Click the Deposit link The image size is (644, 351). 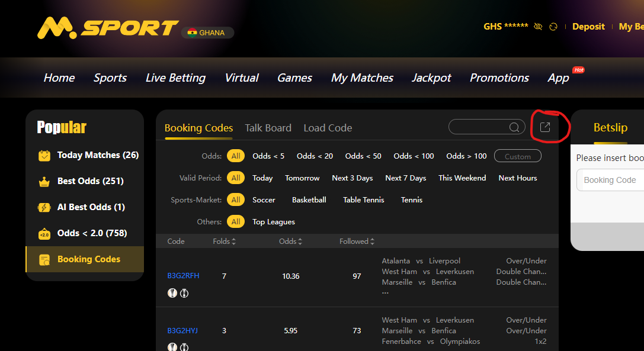(x=588, y=27)
